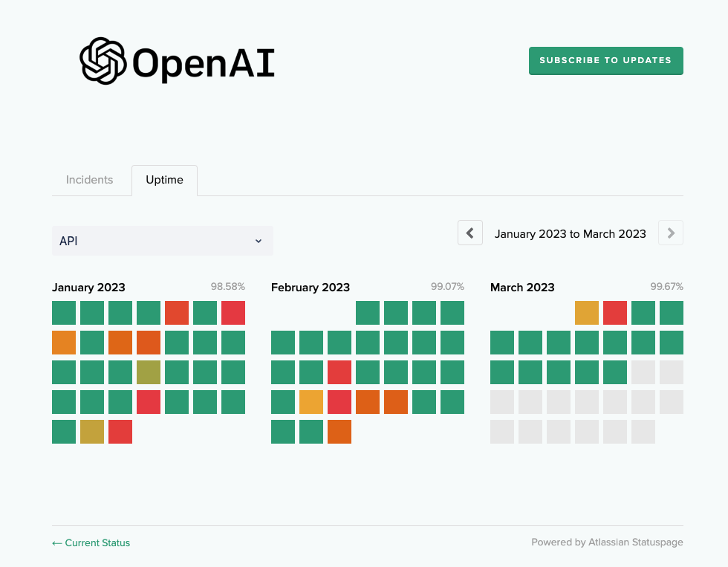Image resolution: width=728 pixels, height=567 pixels.
Task: Click red square in February's third row
Action: click(x=339, y=372)
